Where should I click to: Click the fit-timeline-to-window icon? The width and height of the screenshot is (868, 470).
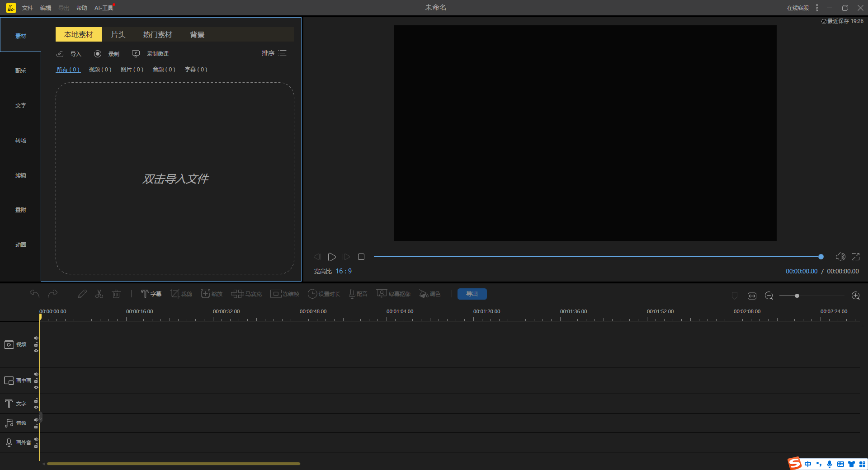(752, 296)
